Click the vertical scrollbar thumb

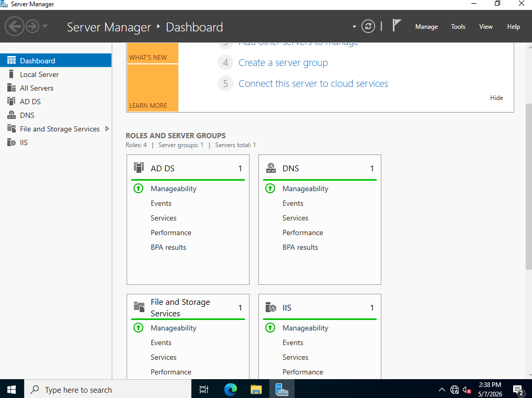point(529,187)
